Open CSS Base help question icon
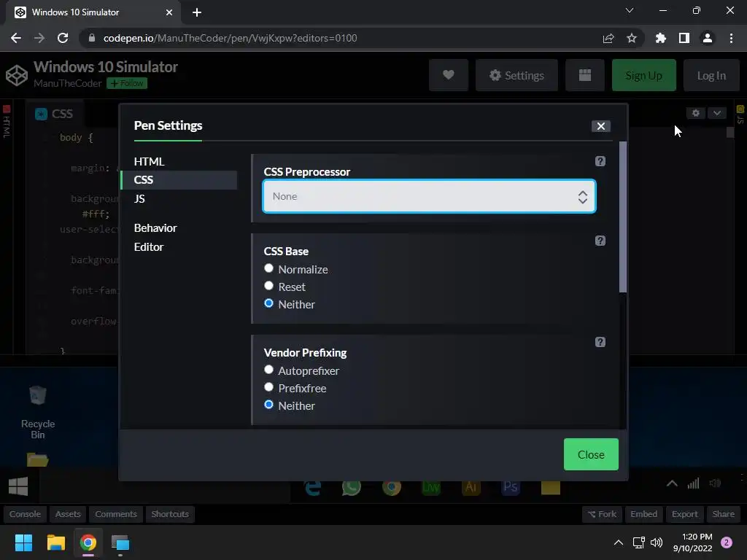The width and height of the screenshot is (747, 560). (600, 241)
